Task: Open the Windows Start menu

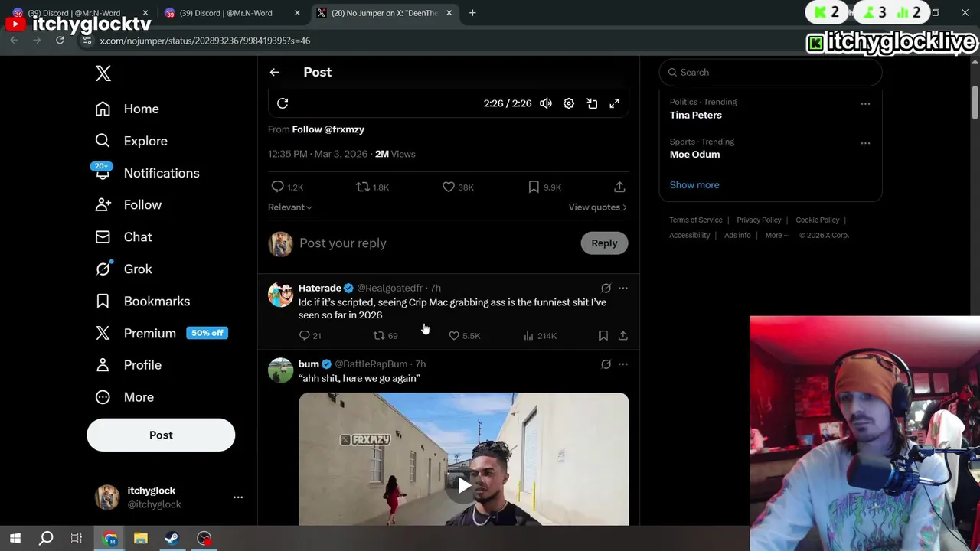Action: (x=15, y=538)
